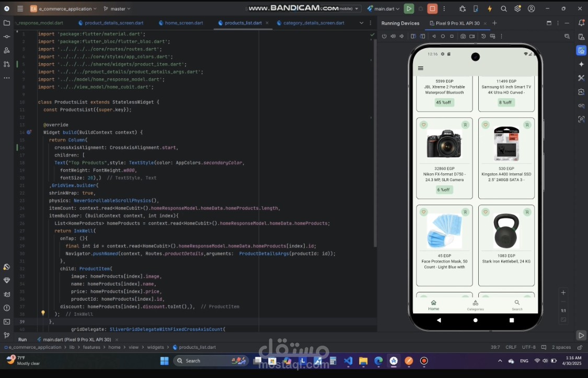Viewport: 588px width, 378px height.
Task: Expand the hidden editor tabs chevron
Action: pyautogui.click(x=361, y=23)
